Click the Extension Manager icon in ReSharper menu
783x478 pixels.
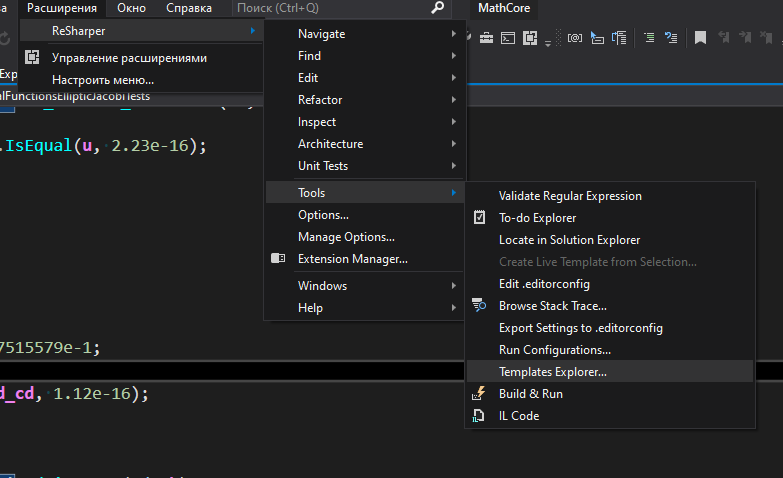(278, 258)
